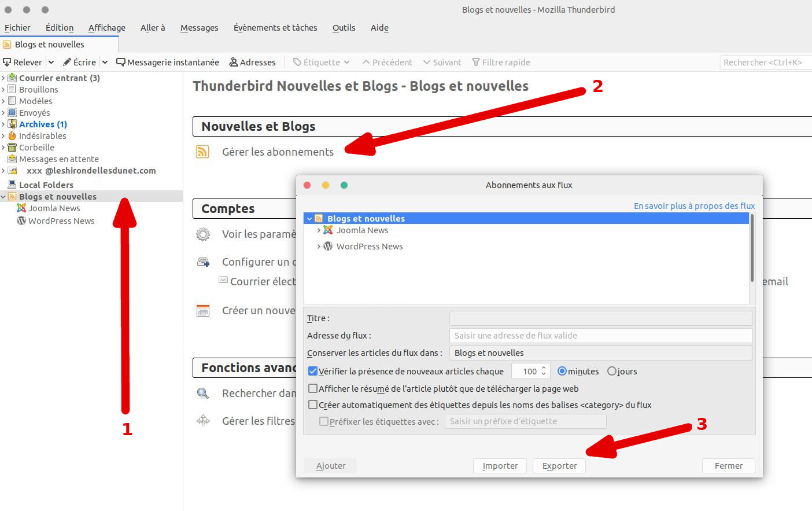Image resolution: width=812 pixels, height=511 pixels.
Task: Click the gear icon for Voir les paramètres
Action: click(203, 234)
